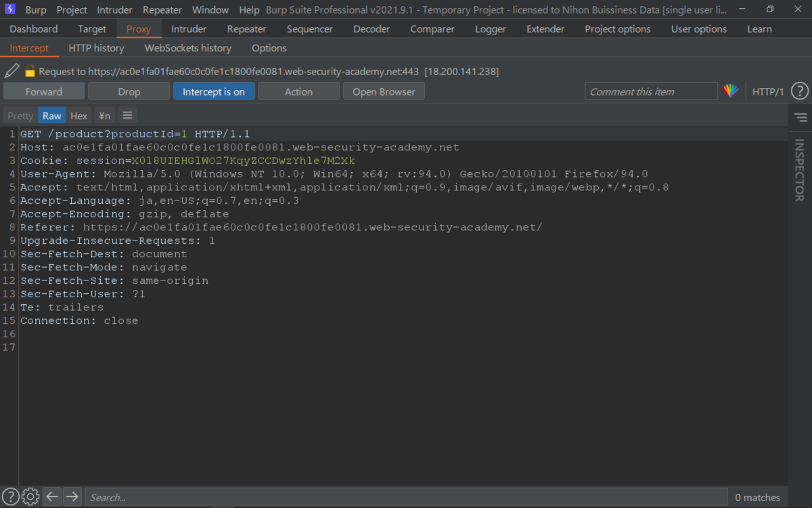812x508 pixels.
Task: Switch to the Comparer tab
Action: tap(432, 29)
